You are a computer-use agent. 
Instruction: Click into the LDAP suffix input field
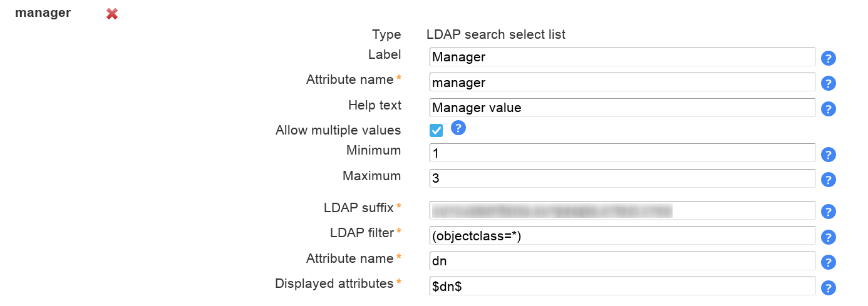point(622,210)
